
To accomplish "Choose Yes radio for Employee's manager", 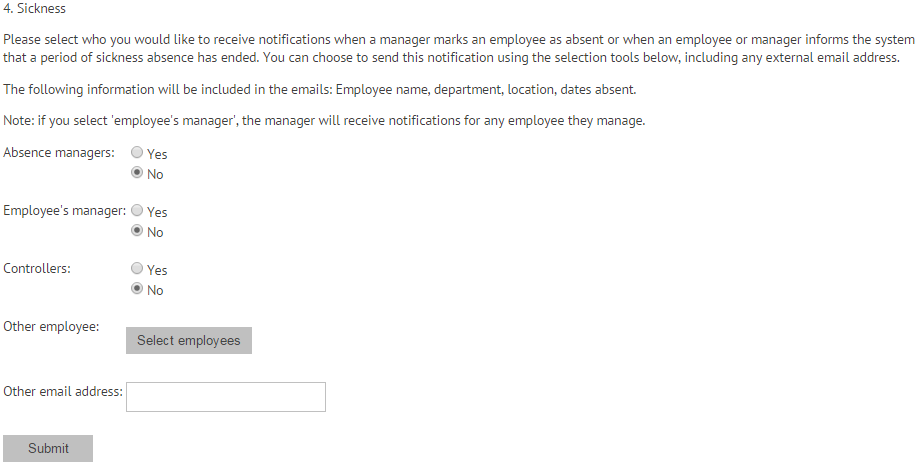I will pos(137,210).
